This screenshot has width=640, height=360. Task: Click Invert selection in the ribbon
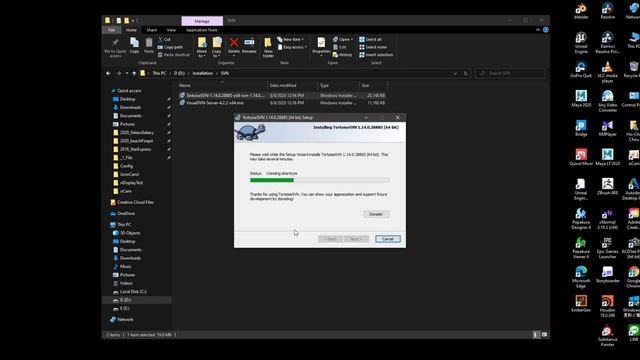(376, 55)
